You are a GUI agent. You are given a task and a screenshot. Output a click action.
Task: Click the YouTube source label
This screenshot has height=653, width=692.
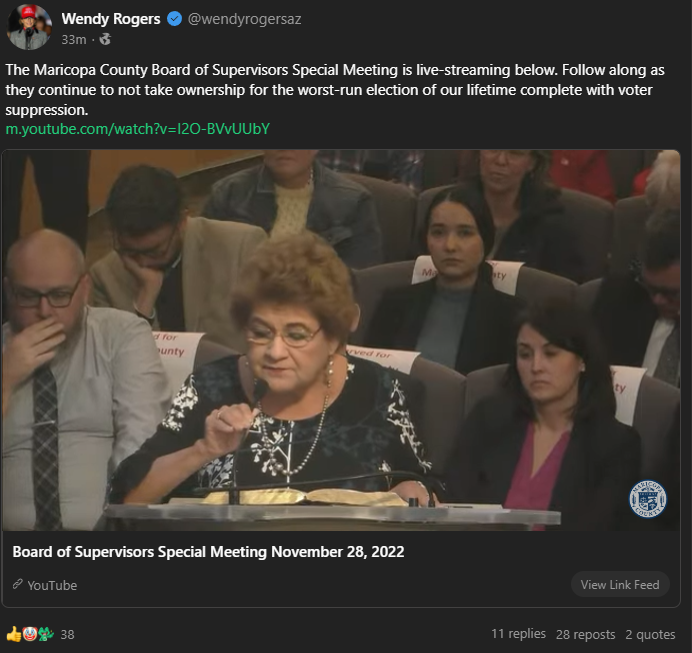tap(52, 585)
